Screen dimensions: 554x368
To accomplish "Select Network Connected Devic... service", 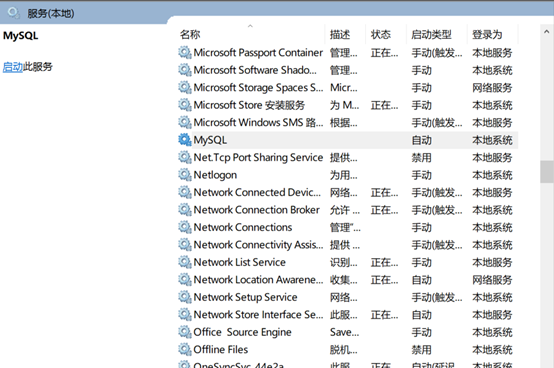I will point(257,192).
